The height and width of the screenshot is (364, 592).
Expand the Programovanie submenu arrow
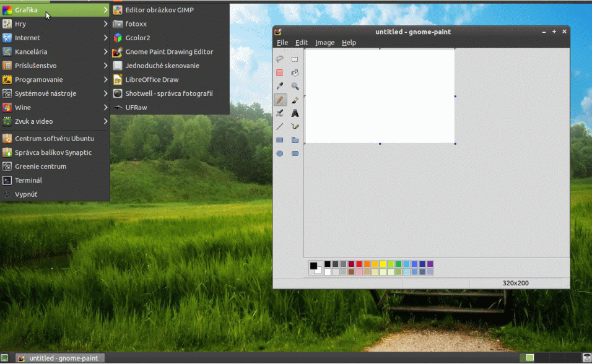(x=105, y=80)
